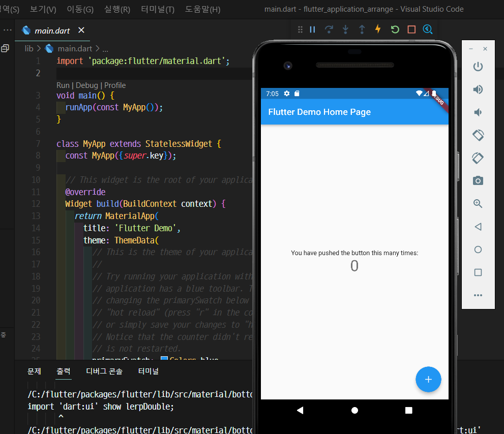Open the 실행(R) menu
The height and width of the screenshot is (434, 504).
[117, 9]
